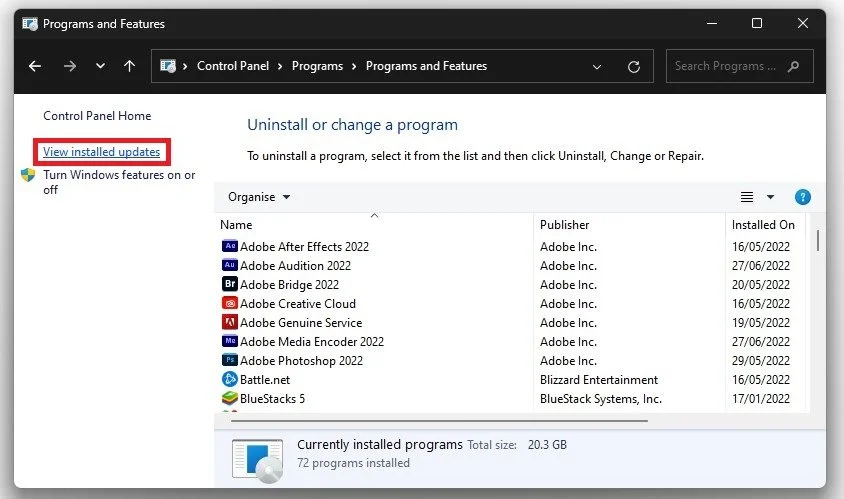The image size is (844, 499).
Task: Click the 20/05/2022 install date
Action: [761, 285]
